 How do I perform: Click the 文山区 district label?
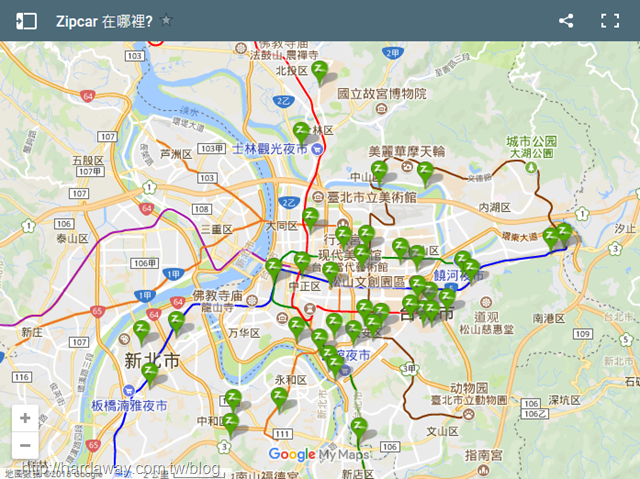[442, 431]
